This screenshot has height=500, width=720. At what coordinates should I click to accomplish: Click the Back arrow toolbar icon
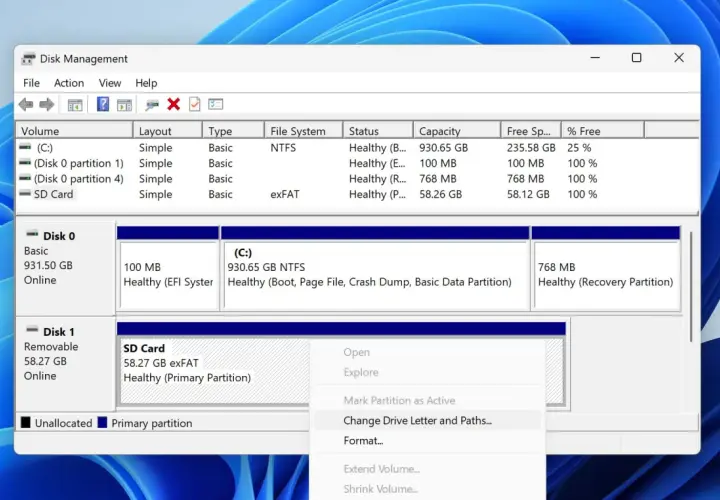[x=26, y=105]
